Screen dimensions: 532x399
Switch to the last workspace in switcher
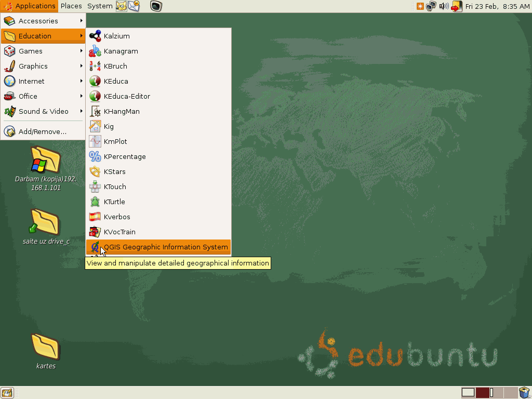click(510, 393)
